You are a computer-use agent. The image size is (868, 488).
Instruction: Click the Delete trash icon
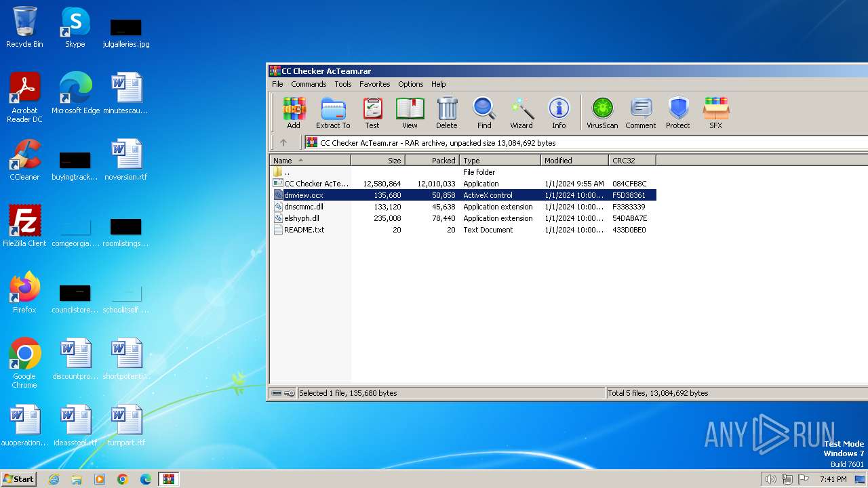coord(446,113)
